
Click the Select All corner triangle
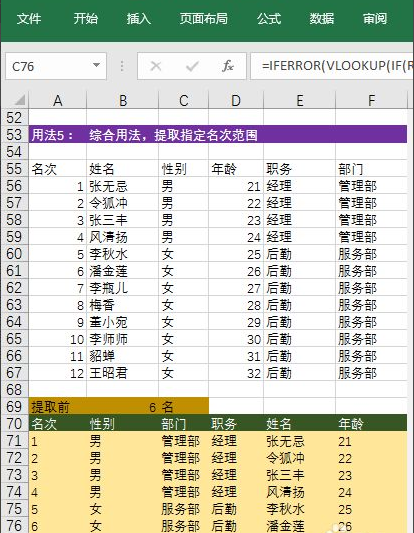tap(19, 100)
